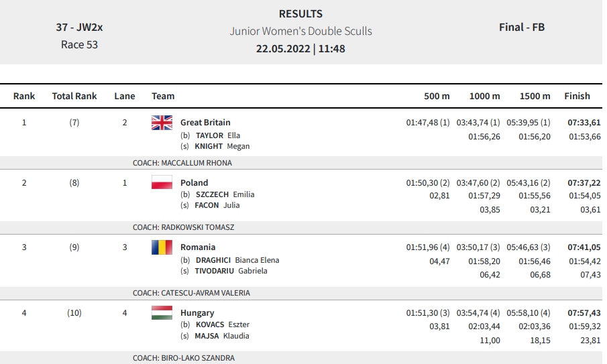Click the 1000 m column header
This screenshot has height=364, width=607.
click(485, 96)
